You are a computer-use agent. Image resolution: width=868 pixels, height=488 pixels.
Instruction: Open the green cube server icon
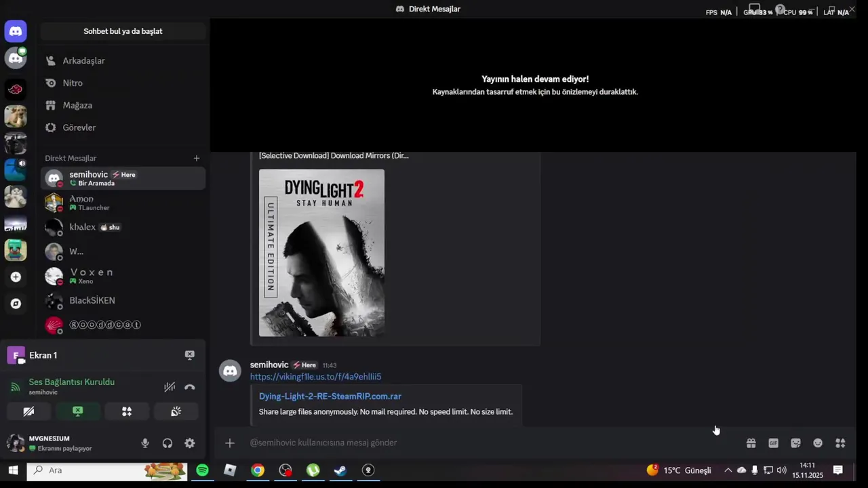[x=16, y=250]
